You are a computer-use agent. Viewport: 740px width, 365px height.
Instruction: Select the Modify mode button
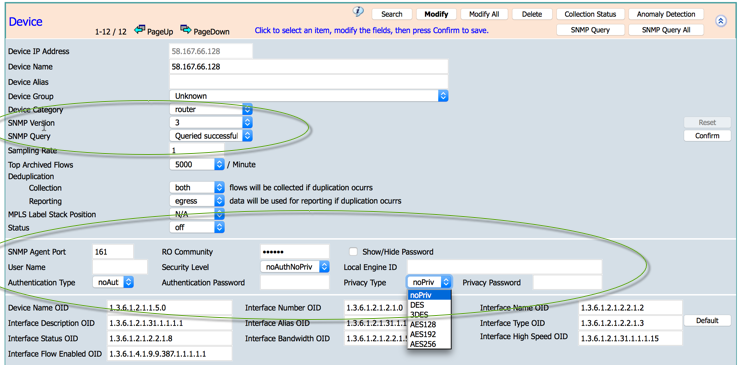[436, 14]
